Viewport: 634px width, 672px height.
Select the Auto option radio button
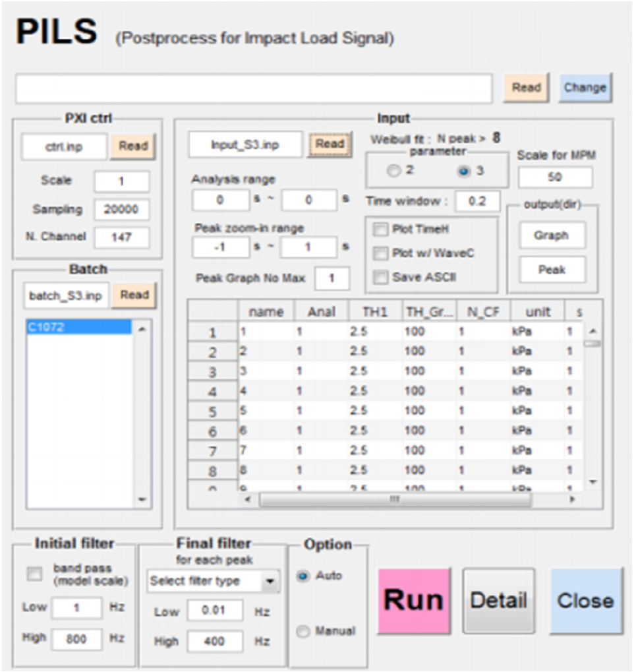pos(303,576)
